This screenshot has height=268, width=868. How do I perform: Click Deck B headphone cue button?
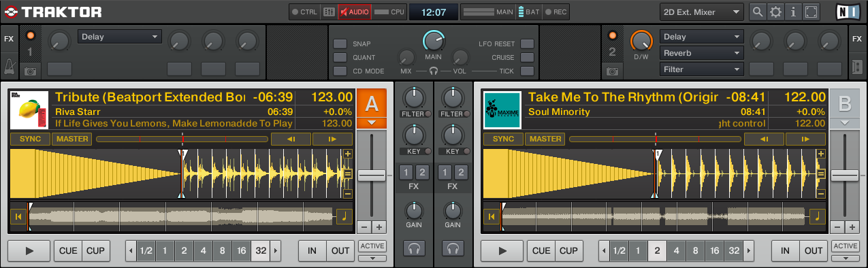pos(453,249)
